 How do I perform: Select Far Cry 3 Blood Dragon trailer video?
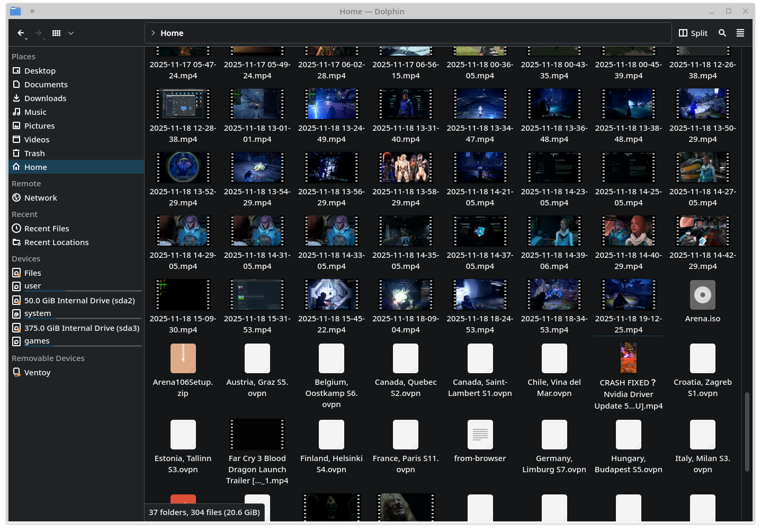click(257, 452)
